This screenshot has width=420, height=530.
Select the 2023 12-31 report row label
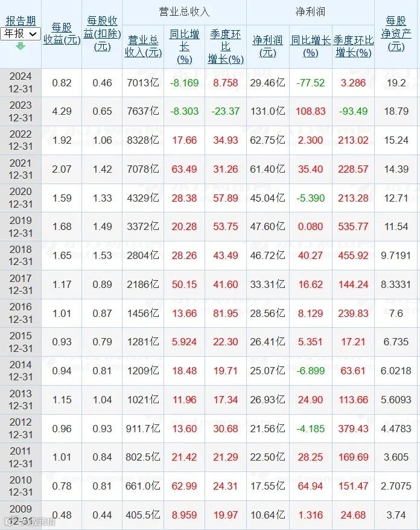(21, 112)
